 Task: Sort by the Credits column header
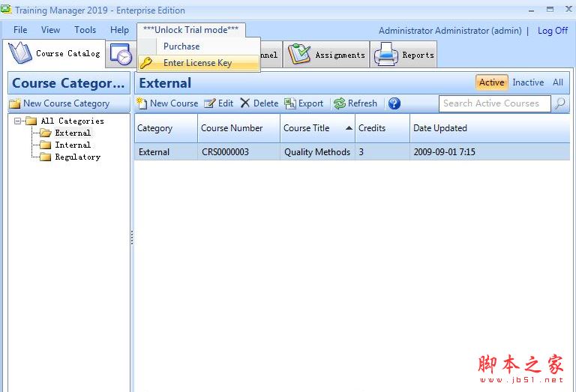coord(382,128)
